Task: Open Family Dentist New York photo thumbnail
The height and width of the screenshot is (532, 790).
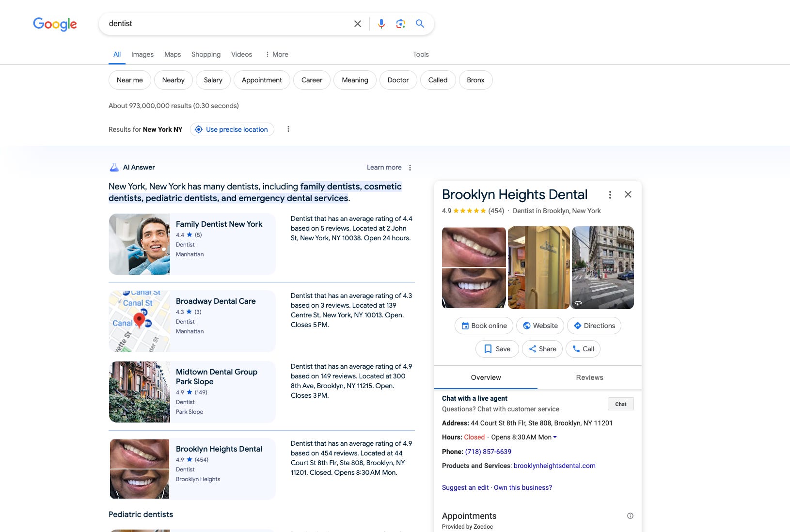Action: pyautogui.click(x=140, y=244)
